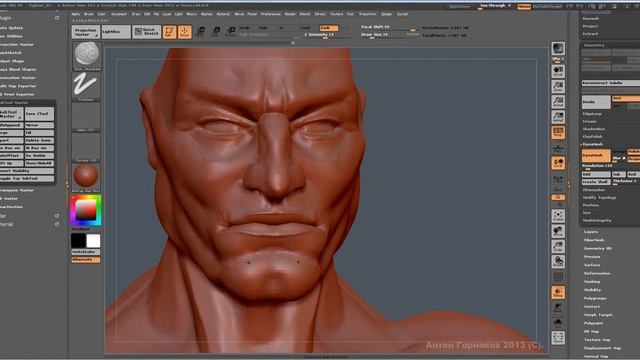Open the Brush menu
This screenshot has height=360, width=640.
click(x=89, y=14)
